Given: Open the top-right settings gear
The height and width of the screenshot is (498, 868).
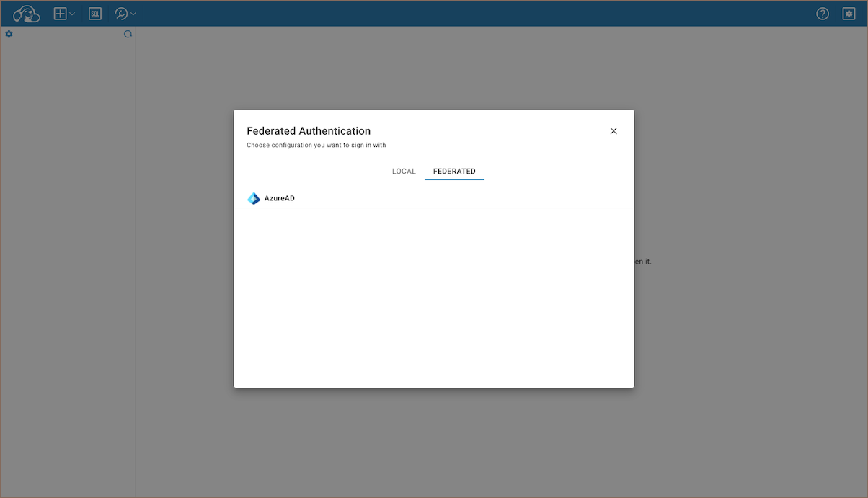Looking at the screenshot, I should click(x=849, y=14).
